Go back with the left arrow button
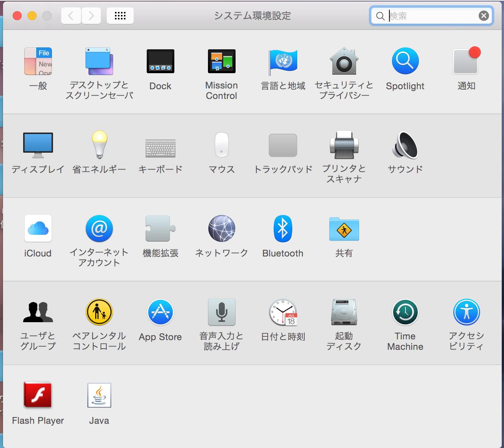Viewport: 504px width, 448px height. coord(71,16)
